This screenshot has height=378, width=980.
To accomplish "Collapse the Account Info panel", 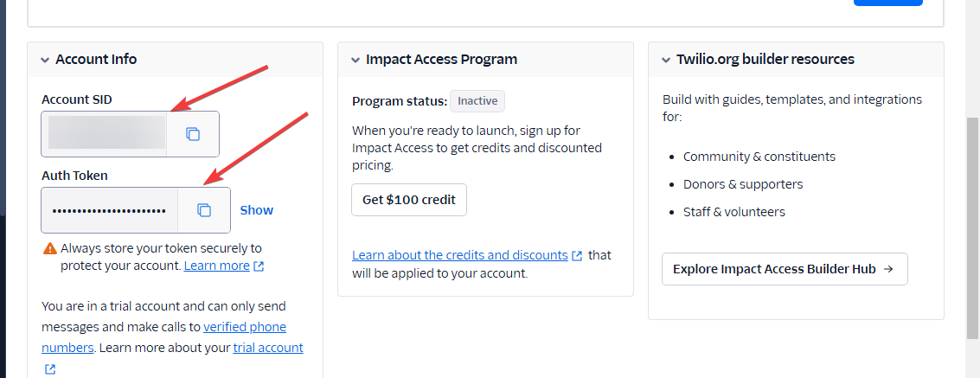I will (45, 60).
